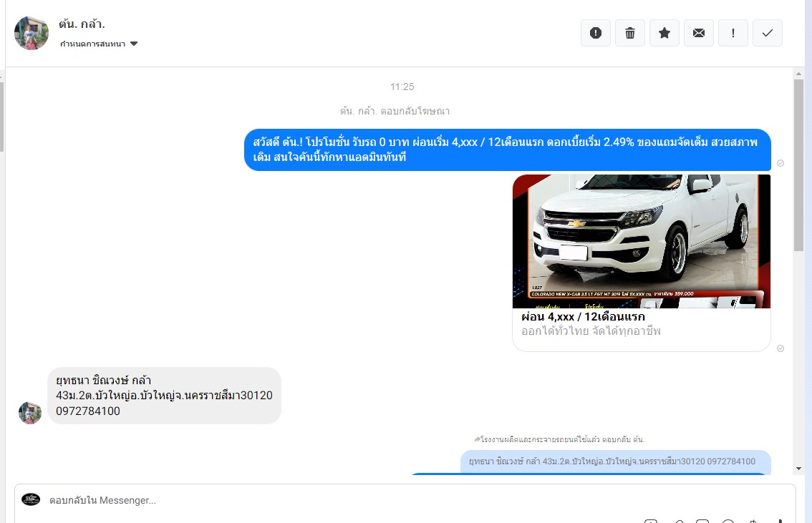Open the customer profile picture in header
The width and height of the screenshot is (812, 523).
32,33
